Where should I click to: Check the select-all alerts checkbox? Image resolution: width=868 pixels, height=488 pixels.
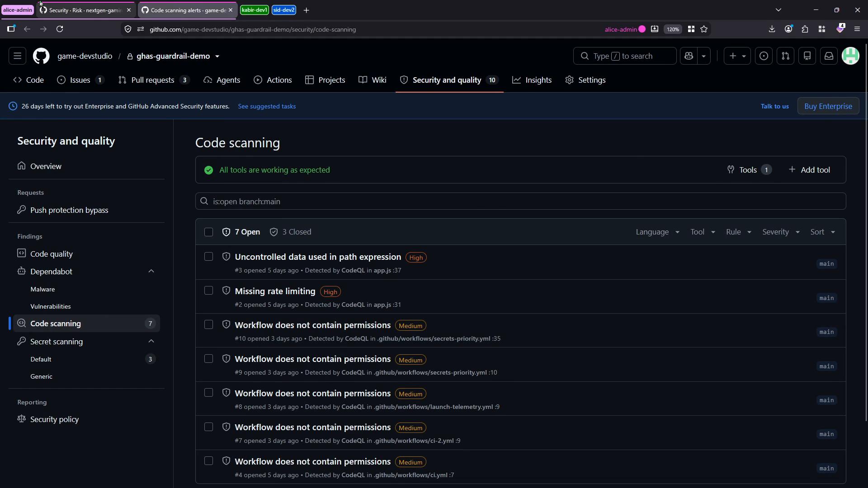point(208,232)
